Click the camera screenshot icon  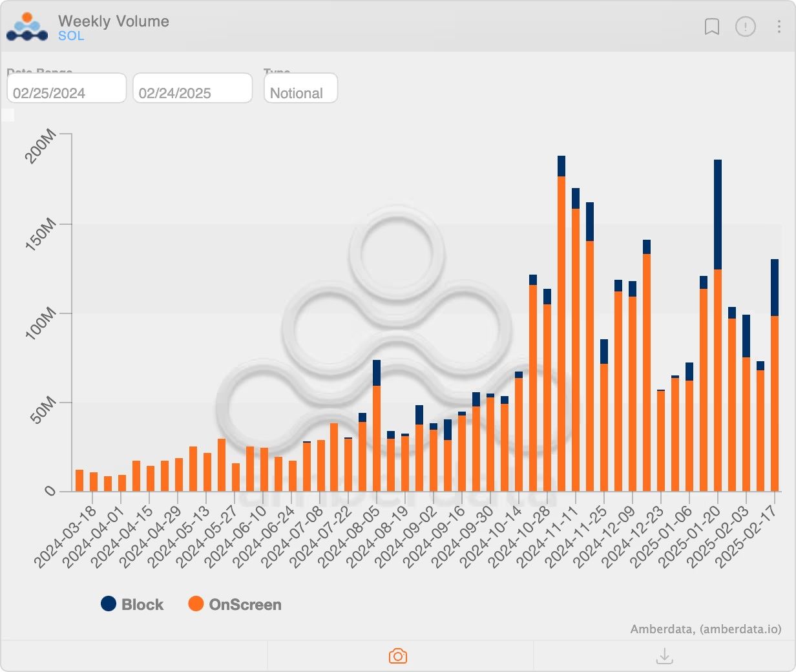pyautogui.click(x=398, y=656)
